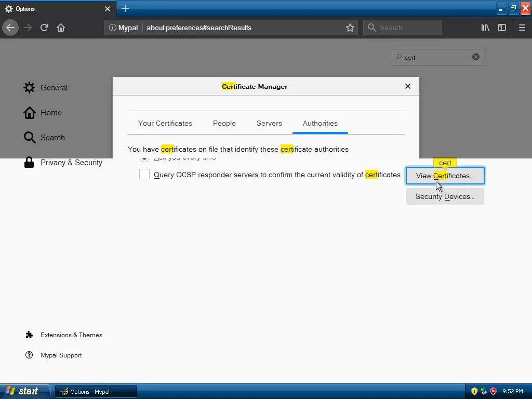Open Search preferences category
Screen dimensions: 532x399
44,137
